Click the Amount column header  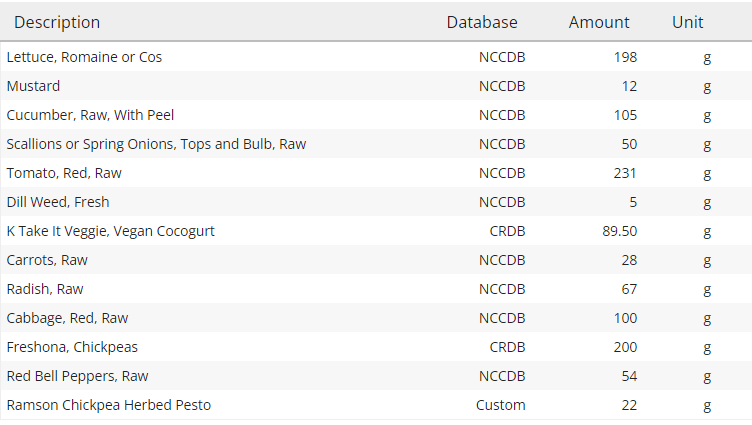click(599, 22)
